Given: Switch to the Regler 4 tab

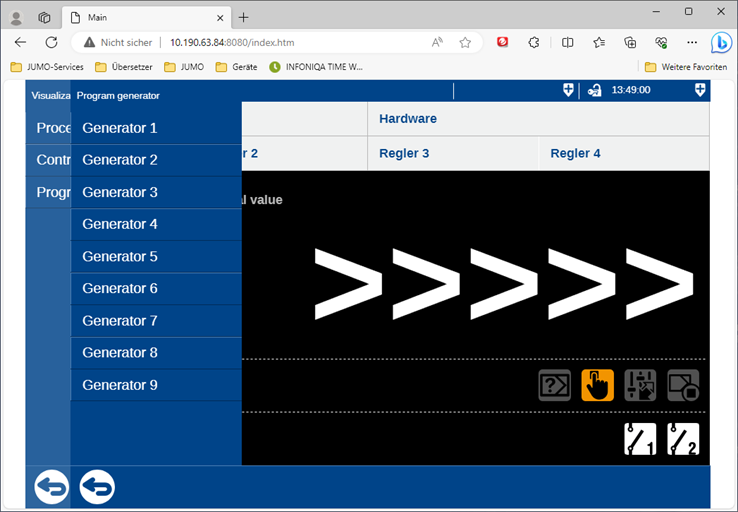Looking at the screenshot, I should click(x=575, y=153).
